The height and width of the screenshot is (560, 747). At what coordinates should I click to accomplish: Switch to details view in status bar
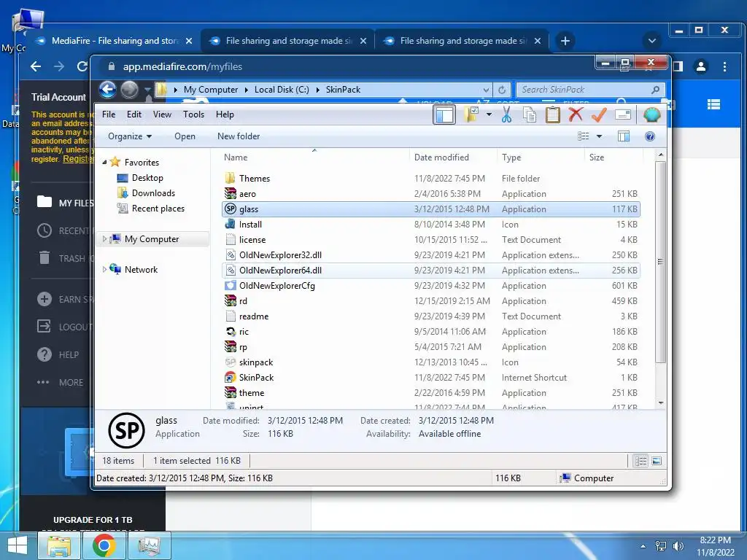640,461
